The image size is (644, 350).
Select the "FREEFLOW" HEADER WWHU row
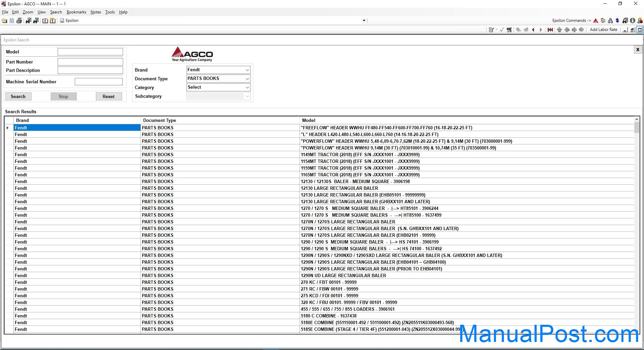[319, 128]
